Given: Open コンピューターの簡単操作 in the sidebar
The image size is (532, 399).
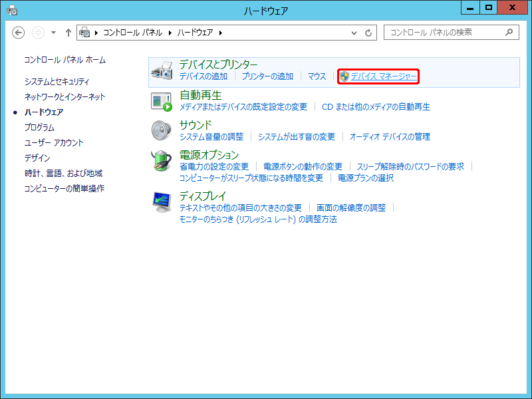Looking at the screenshot, I should pyautogui.click(x=64, y=188).
